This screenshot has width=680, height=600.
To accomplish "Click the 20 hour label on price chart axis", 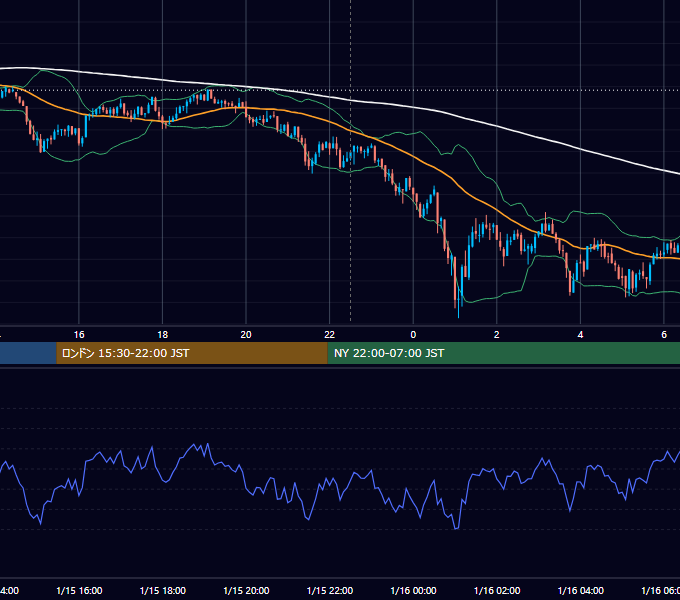I will (246, 334).
